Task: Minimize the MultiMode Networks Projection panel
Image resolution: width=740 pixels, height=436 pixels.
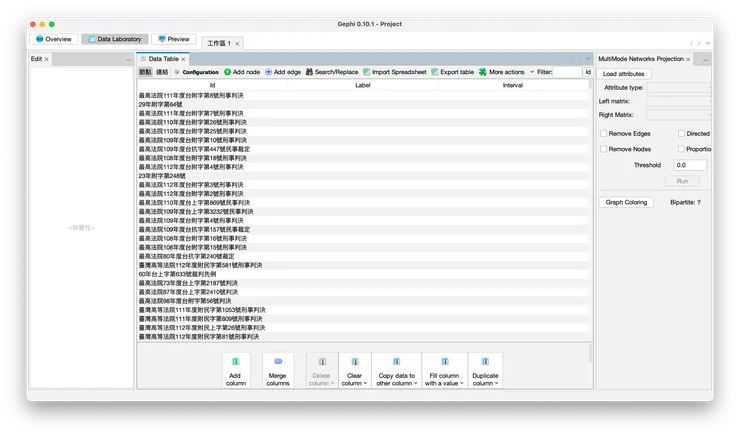Action: click(x=706, y=60)
